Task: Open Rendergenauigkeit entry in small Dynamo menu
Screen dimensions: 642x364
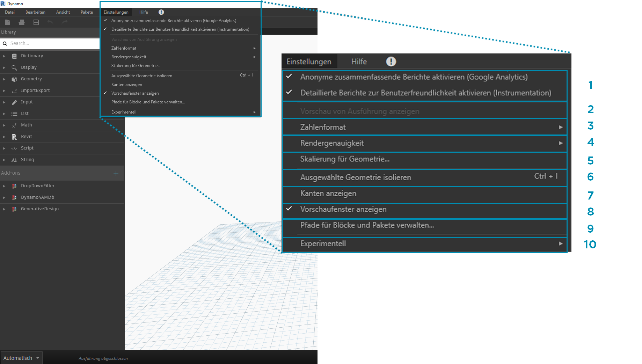Action: (181, 57)
